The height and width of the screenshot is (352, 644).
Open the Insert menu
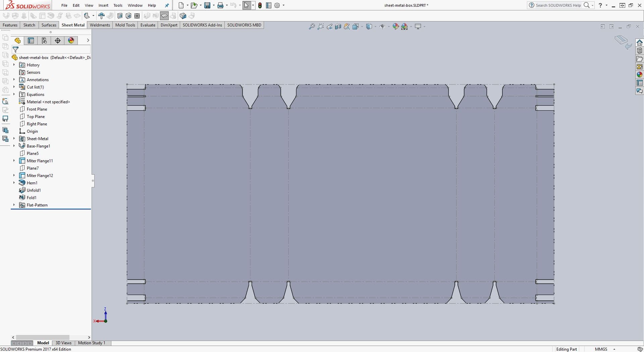103,5
